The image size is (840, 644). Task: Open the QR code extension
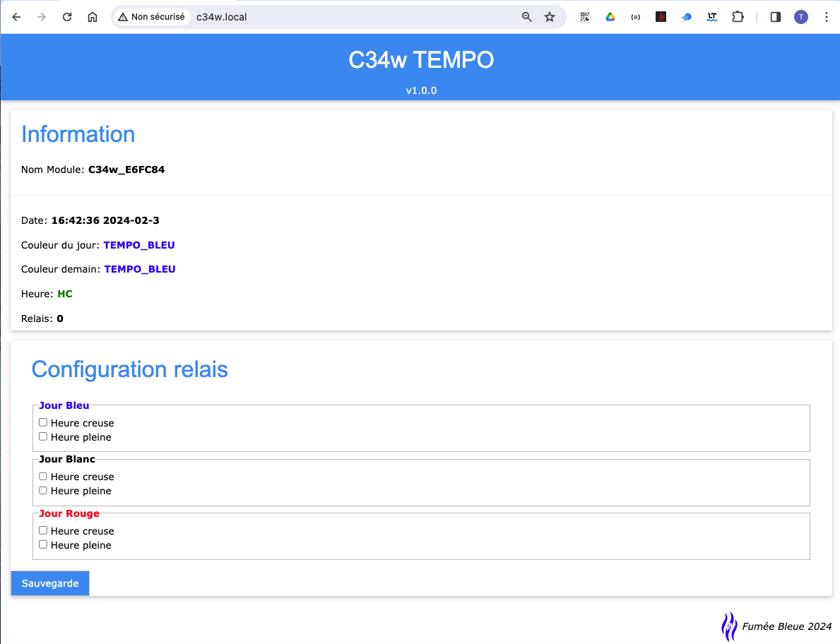pos(585,17)
